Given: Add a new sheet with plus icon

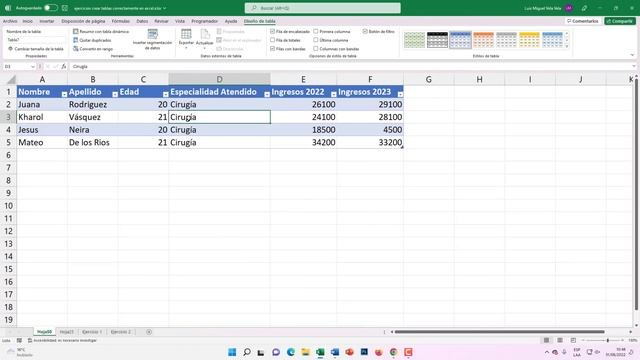Looking at the screenshot, I should [x=149, y=332].
